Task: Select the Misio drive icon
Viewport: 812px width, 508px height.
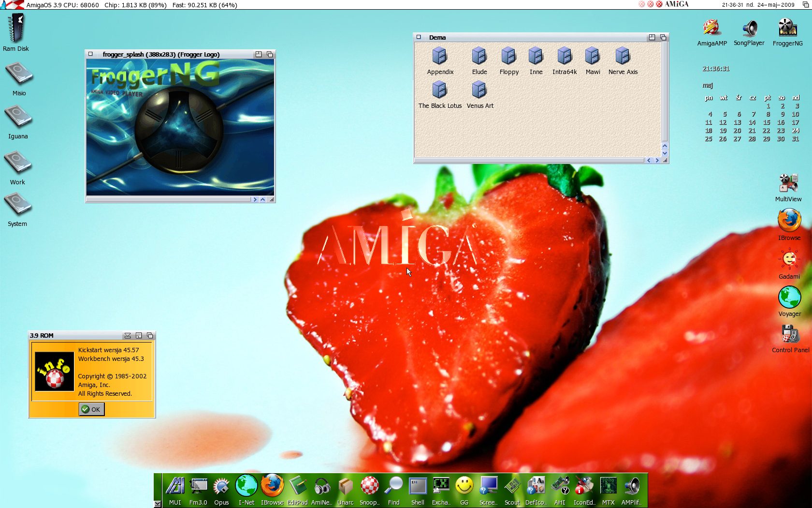Action: [19, 78]
